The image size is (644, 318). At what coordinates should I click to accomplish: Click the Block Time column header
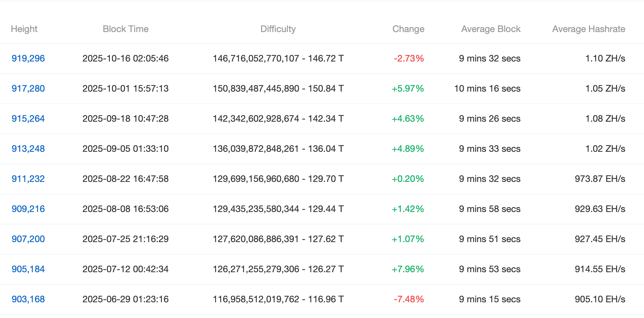tap(126, 29)
